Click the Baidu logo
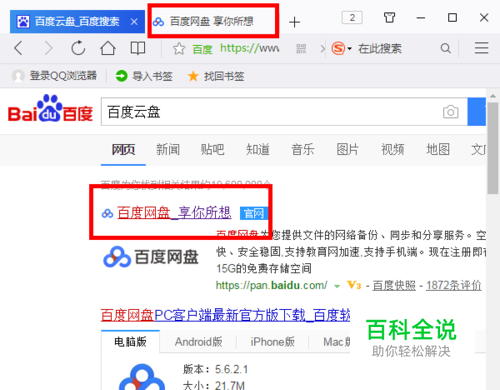500x390 pixels. coord(50,109)
